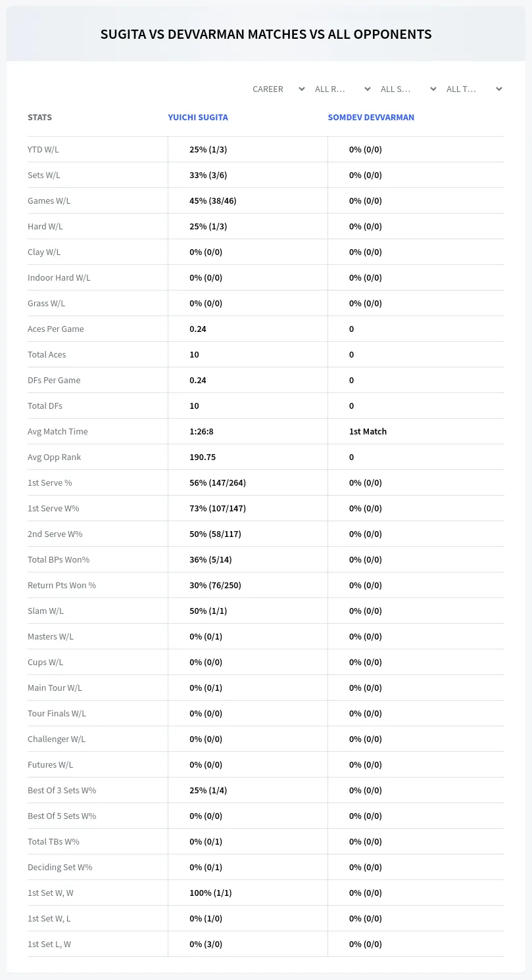The width and height of the screenshot is (532, 980).
Task: Open the CAREER timeframe dropdown
Action: [x=278, y=89]
